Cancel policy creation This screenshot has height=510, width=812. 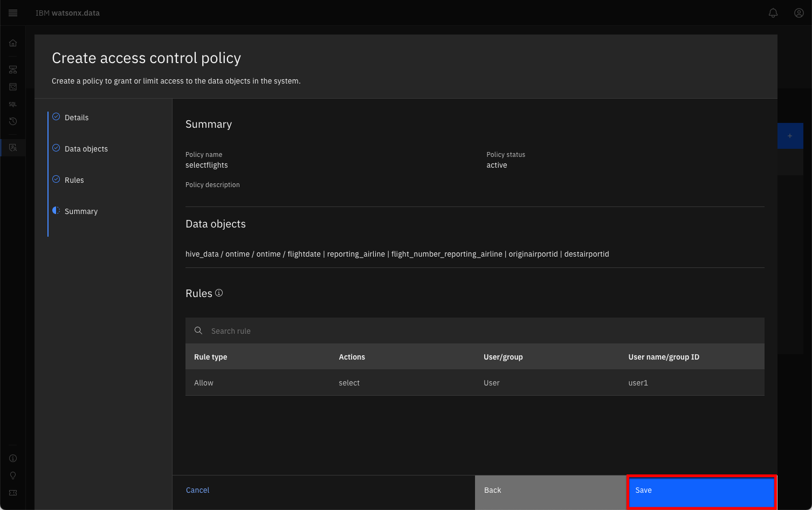(x=197, y=490)
